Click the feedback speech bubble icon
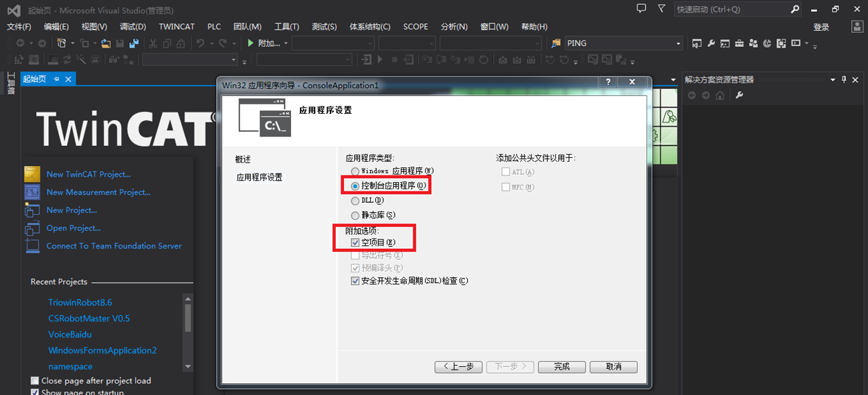Screen dimensions: 868x395 pos(641,9)
